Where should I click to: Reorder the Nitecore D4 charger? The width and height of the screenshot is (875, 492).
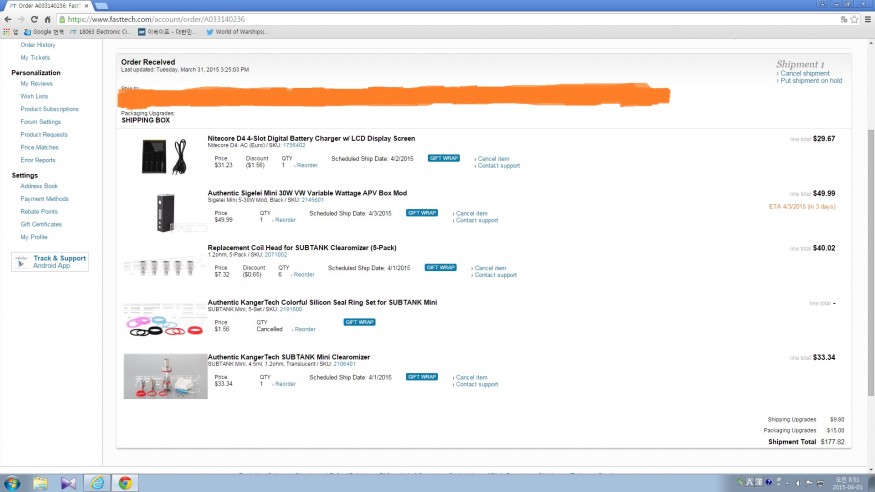[307, 166]
